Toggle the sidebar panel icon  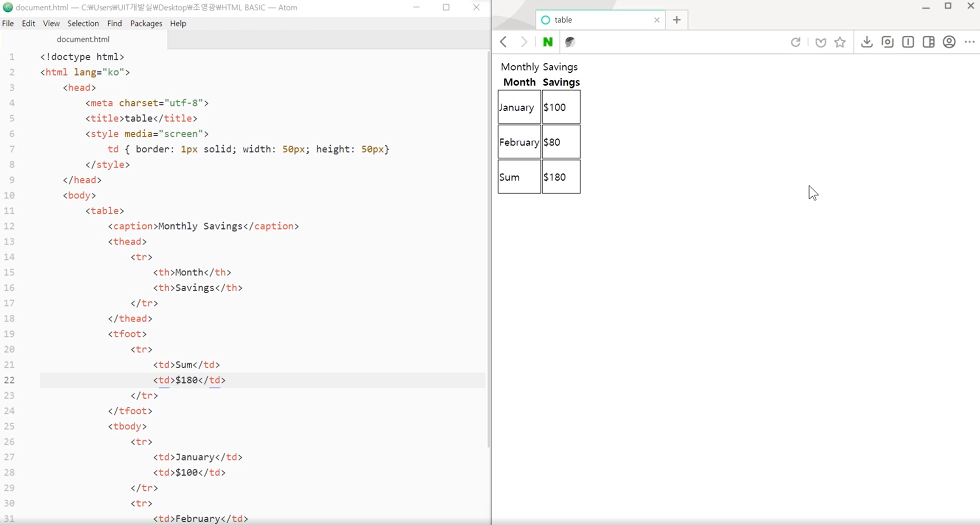(928, 42)
